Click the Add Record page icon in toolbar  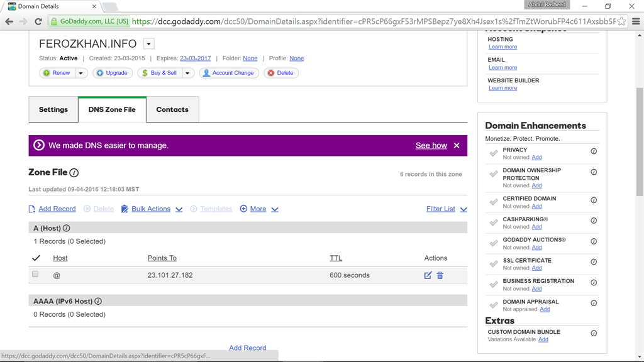click(x=31, y=209)
